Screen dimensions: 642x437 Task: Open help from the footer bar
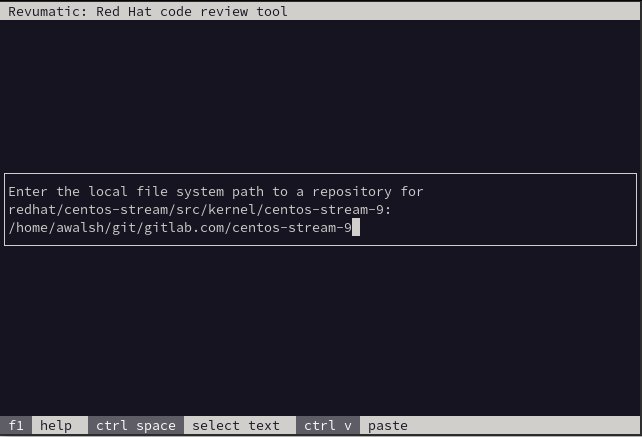pos(56,426)
